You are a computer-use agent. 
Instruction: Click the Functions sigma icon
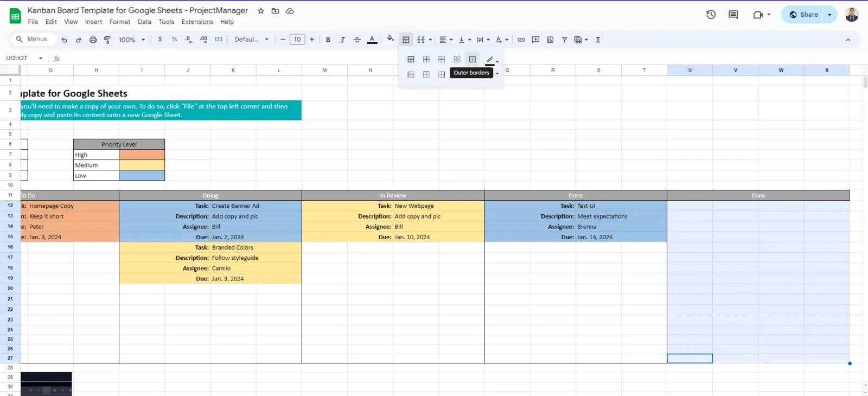[598, 40]
